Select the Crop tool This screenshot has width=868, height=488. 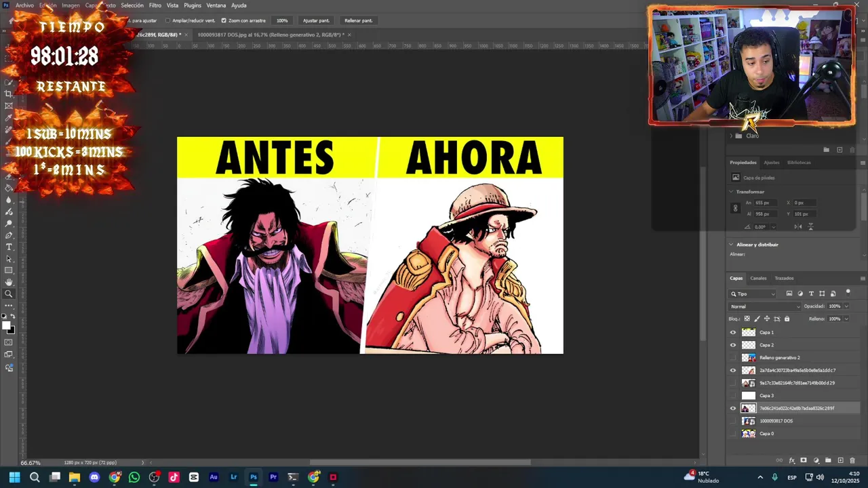coord(9,94)
